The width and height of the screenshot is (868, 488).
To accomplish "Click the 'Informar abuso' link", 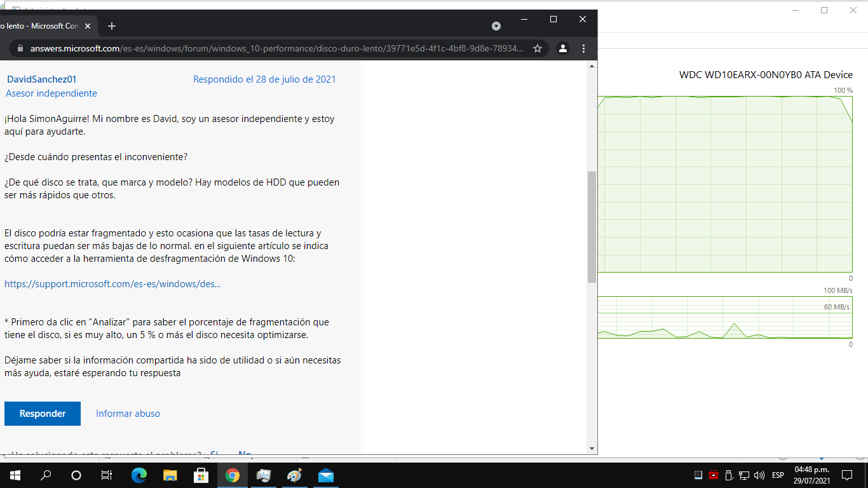I will [128, 414].
